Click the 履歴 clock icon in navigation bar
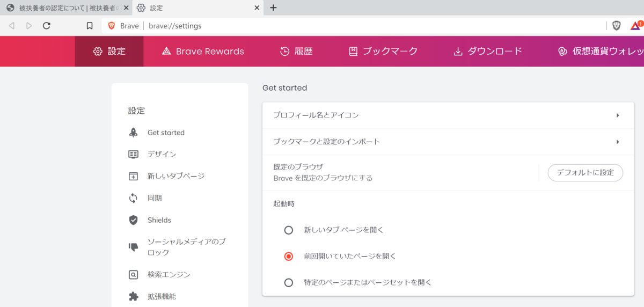The width and height of the screenshot is (644, 307). [285, 52]
